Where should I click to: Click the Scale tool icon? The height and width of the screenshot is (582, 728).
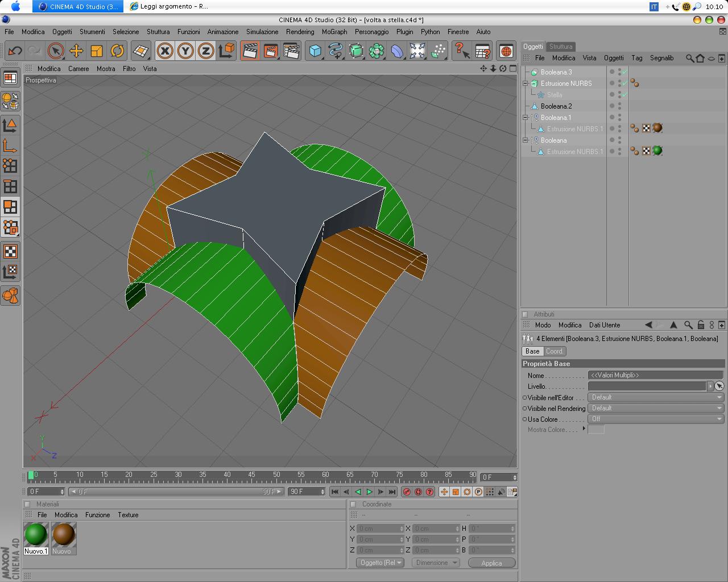point(97,51)
